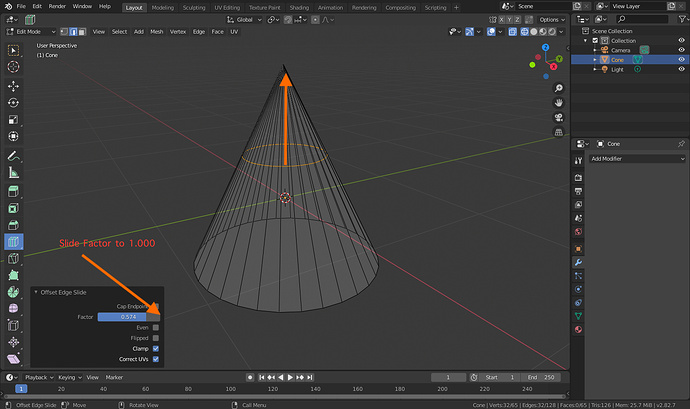Screen dimensions: 690x409
Task: Open the File menu
Action: pyautogui.click(x=21, y=6)
